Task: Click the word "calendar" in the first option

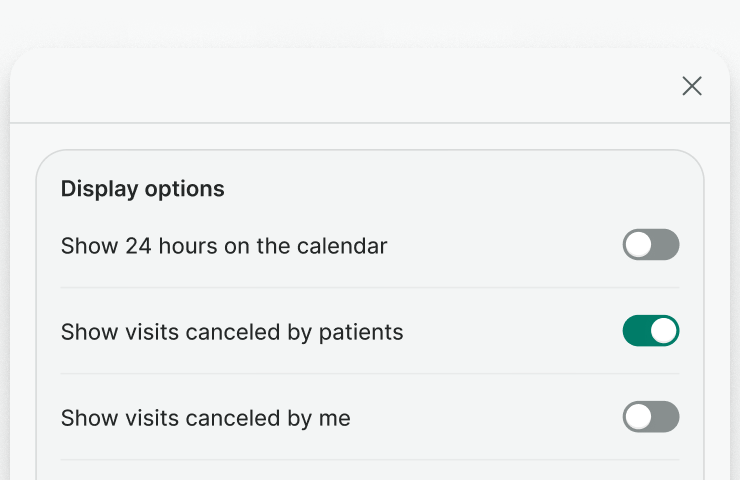Action: 346,245
